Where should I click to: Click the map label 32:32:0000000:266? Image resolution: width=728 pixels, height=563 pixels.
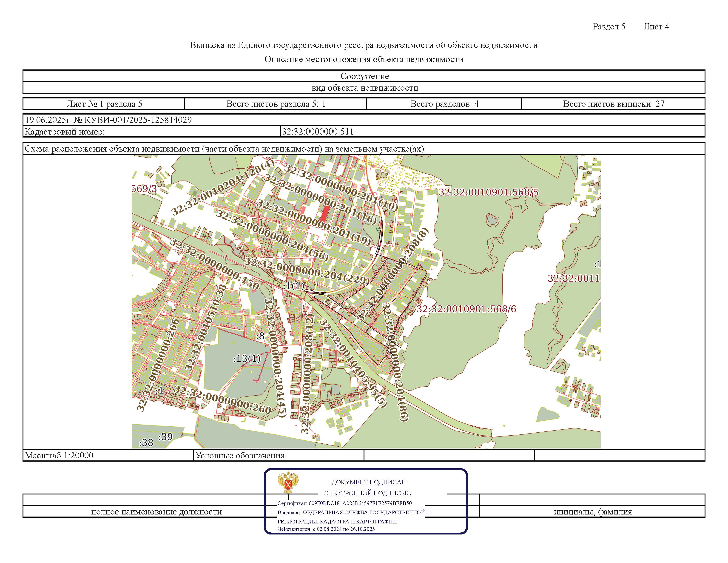[x=158, y=365]
